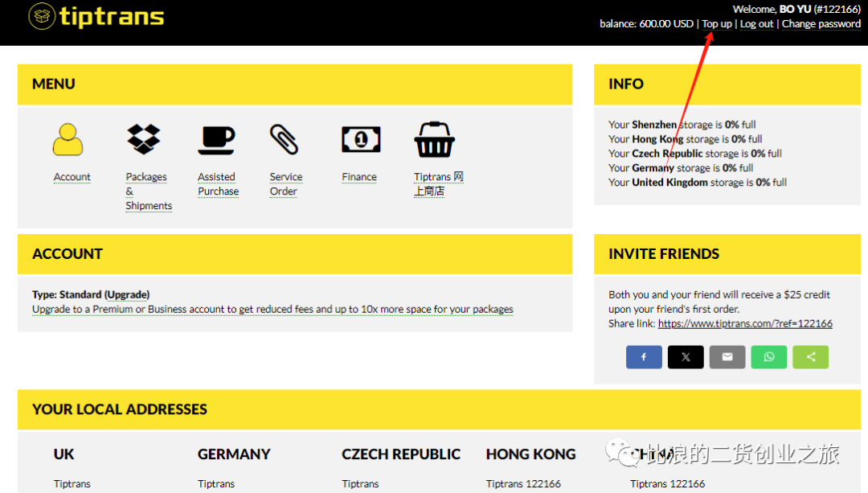The height and width of the screenshot is (493, 868).
Task: Click Log out in the header
Action: pos(757,24)
